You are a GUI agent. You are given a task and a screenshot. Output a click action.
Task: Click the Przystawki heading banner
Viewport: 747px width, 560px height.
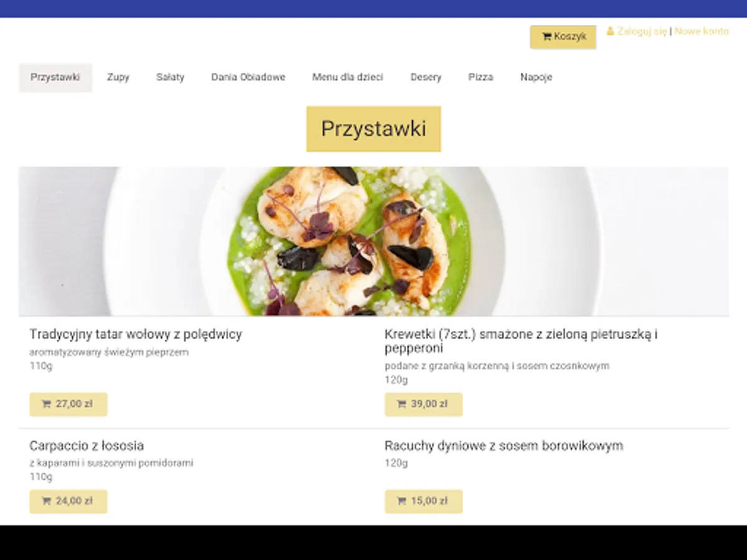[x=374, y=129]
